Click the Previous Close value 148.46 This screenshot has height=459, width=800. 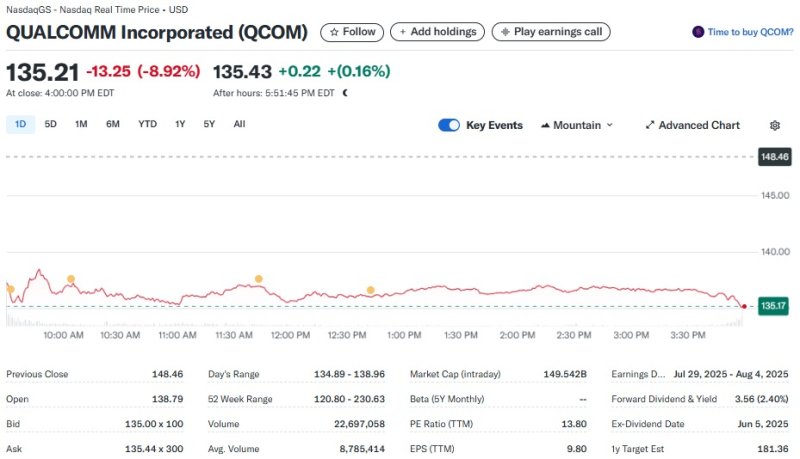coord(167,374)
